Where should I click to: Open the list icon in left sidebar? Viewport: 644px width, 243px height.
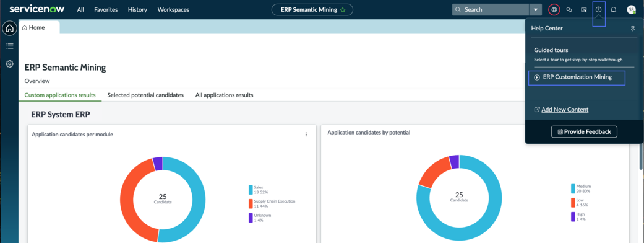tap(9, 46)
